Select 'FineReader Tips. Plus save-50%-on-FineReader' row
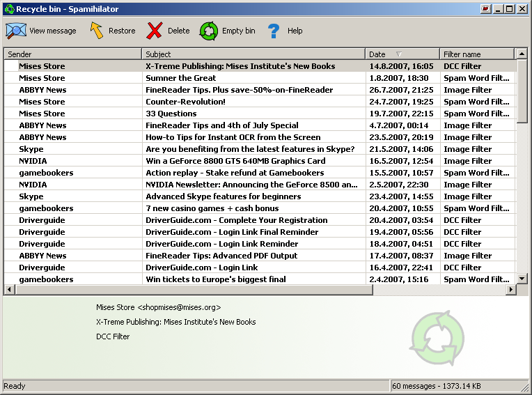The image size is (532, 395). point(260,90)
